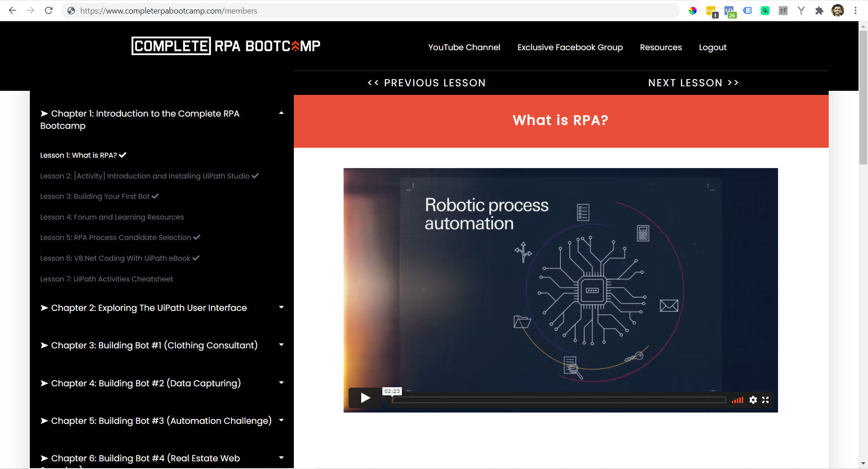
Task: Click Chapter 1 Introduction title text
Action: (140, 119)
